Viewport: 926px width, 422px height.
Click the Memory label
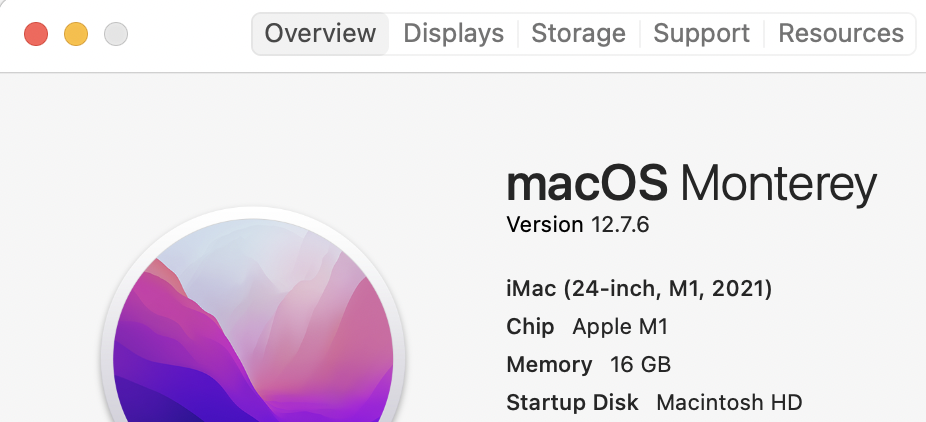(548, 364)
